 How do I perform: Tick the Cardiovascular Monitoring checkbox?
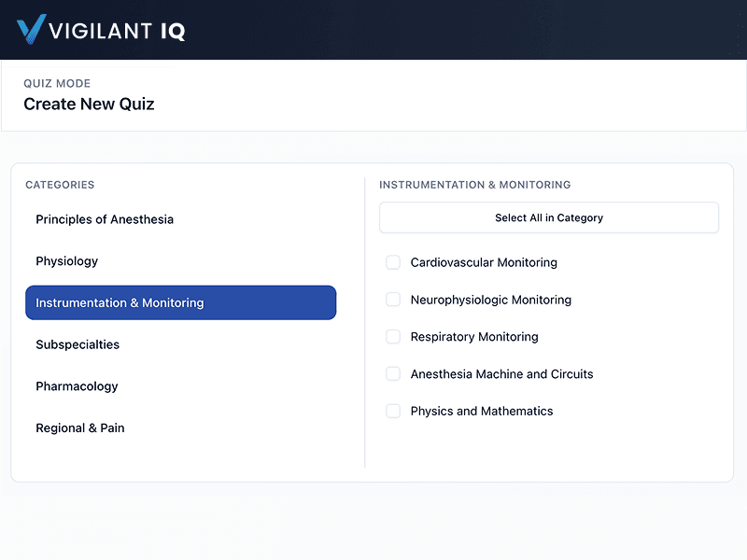click(x=393, y=262)
